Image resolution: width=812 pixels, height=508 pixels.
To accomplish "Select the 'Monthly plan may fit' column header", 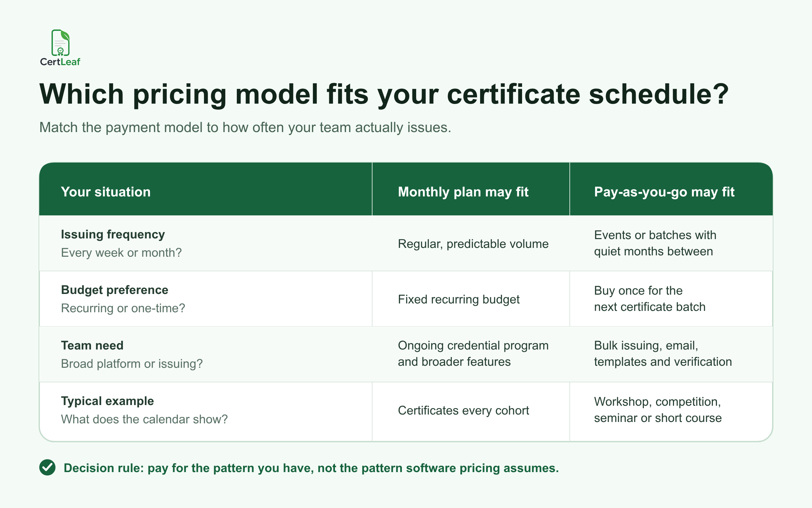I will point(463,192).
